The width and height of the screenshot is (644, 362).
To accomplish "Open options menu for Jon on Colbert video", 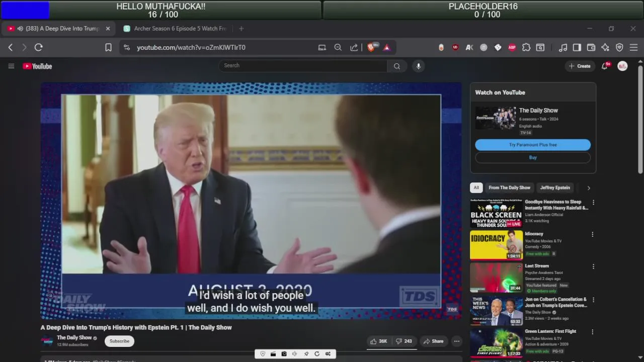I will click(x=593, y=300).
